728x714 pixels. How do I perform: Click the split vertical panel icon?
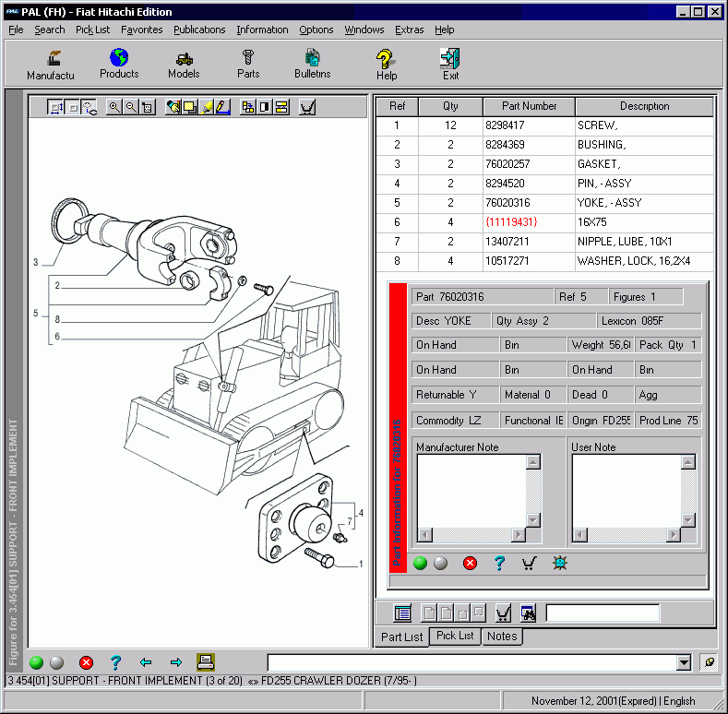coord(265,108)
